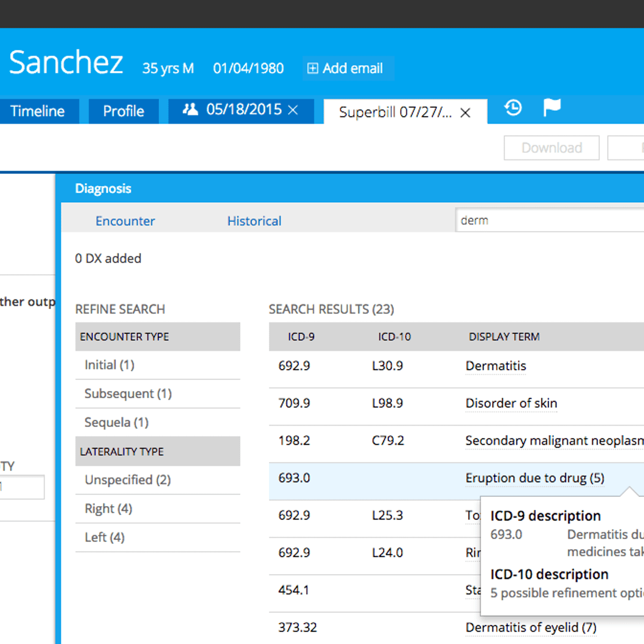Open the Timeline tab

(38, 111)
